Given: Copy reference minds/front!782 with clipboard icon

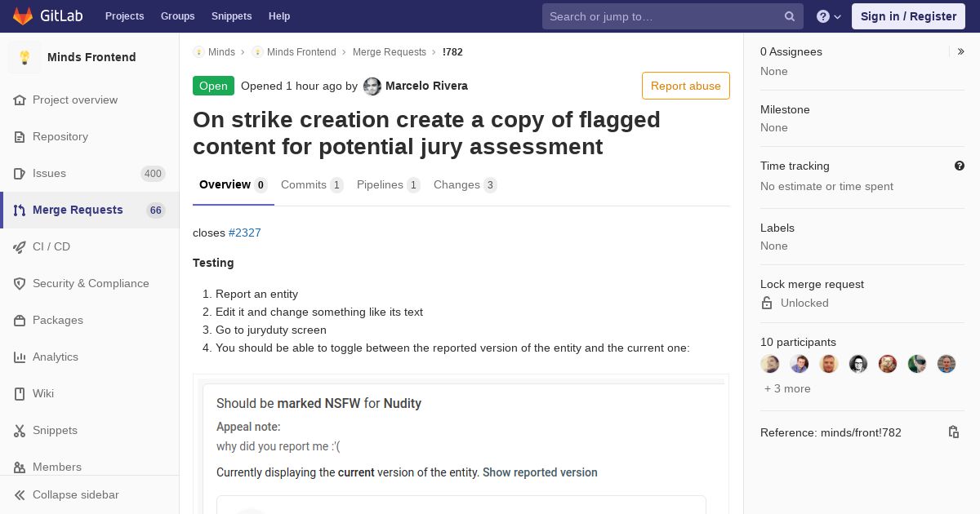Looking at the screenshot, I should coord(954,432).
